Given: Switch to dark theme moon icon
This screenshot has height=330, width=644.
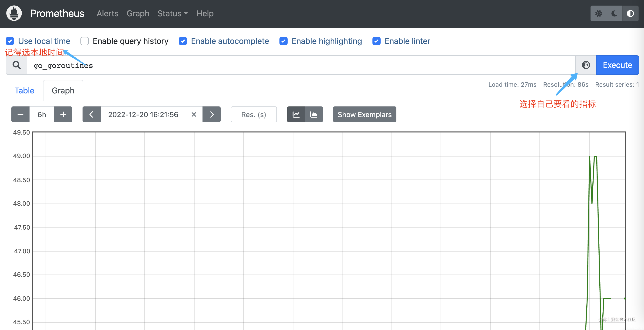Looking at the screenshot, I should pos(614,13).
